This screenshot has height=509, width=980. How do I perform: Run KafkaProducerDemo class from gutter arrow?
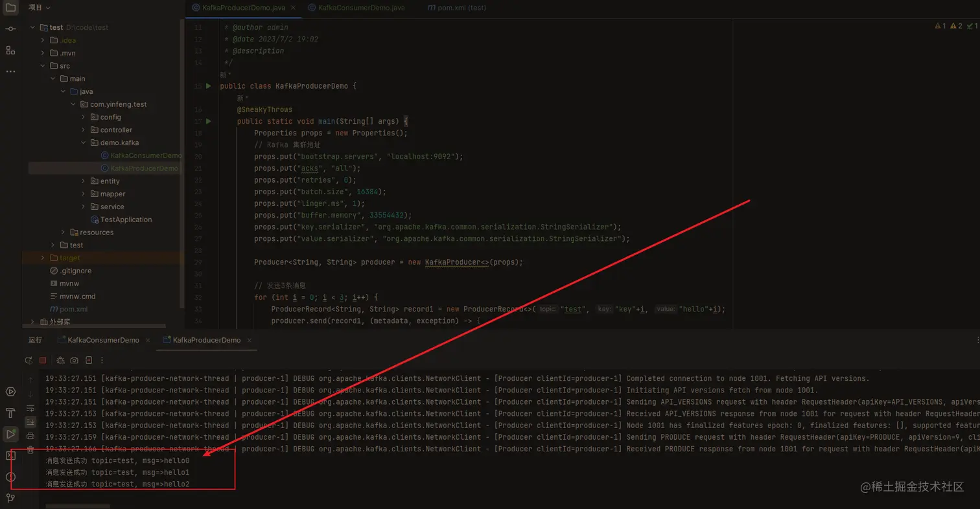point(209,86)
